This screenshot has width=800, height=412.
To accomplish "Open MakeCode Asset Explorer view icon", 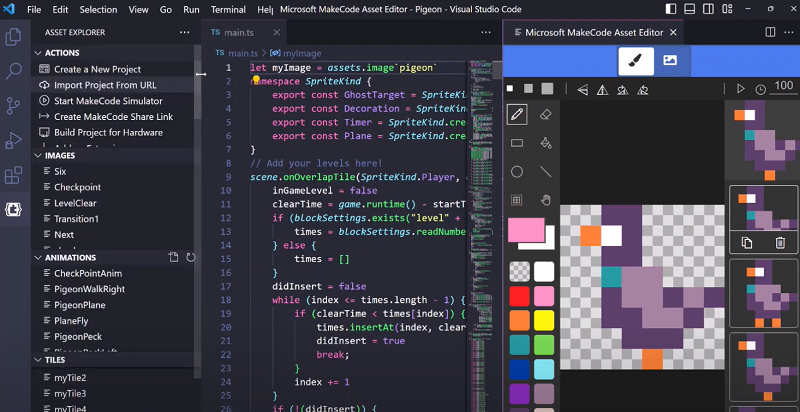I will coord(13,209).
